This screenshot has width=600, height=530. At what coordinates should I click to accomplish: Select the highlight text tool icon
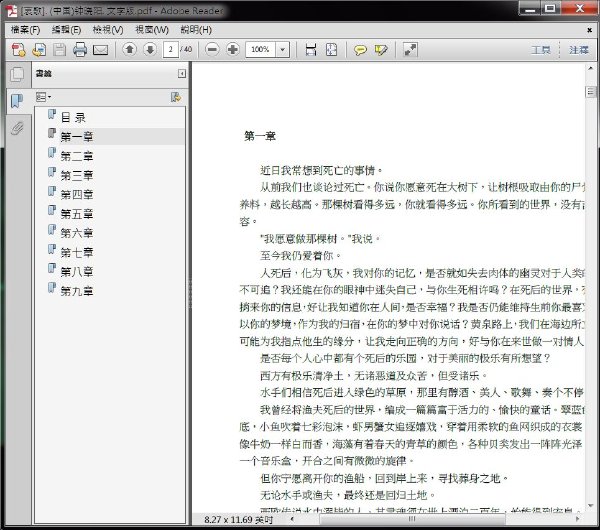381,50
